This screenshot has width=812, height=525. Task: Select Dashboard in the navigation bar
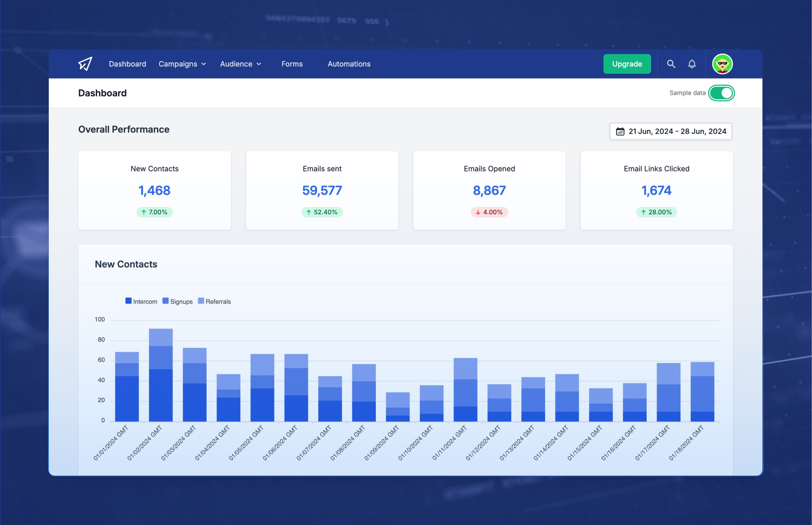pos(127,64)
